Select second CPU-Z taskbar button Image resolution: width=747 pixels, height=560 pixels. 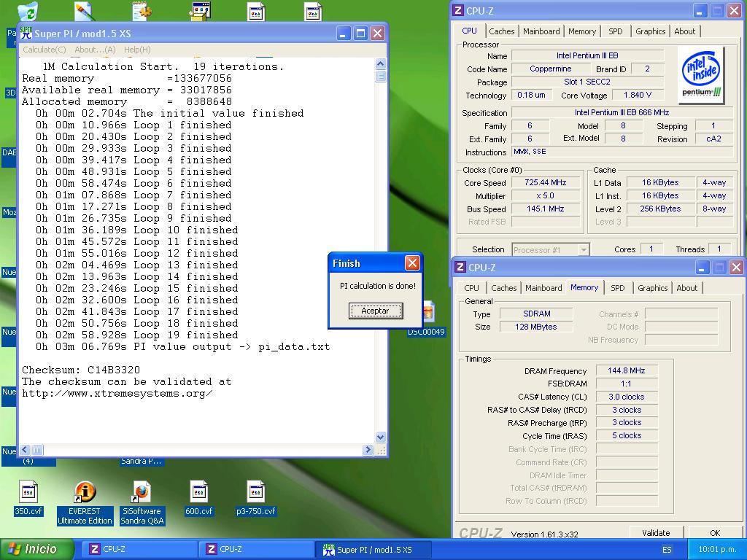click(258, 550)
